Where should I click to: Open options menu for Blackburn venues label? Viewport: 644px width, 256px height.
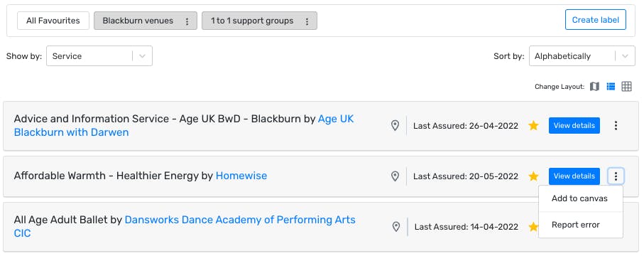187,21
